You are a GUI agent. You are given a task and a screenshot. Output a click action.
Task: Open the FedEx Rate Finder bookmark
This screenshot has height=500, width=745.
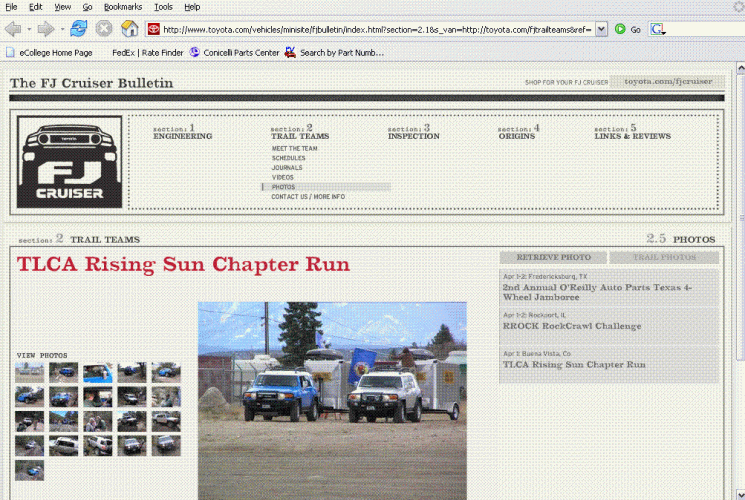click(147, 53)
